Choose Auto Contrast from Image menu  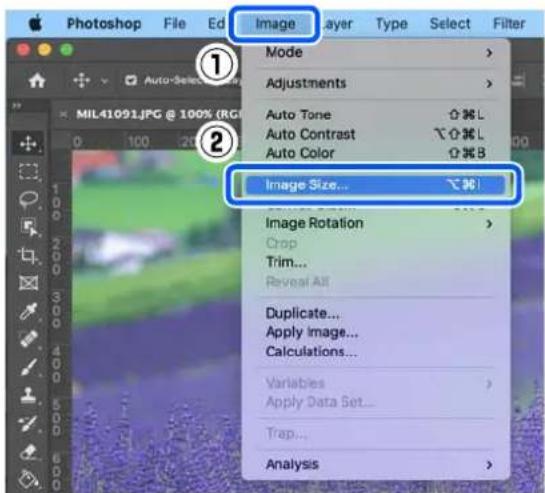click(376, 134)
